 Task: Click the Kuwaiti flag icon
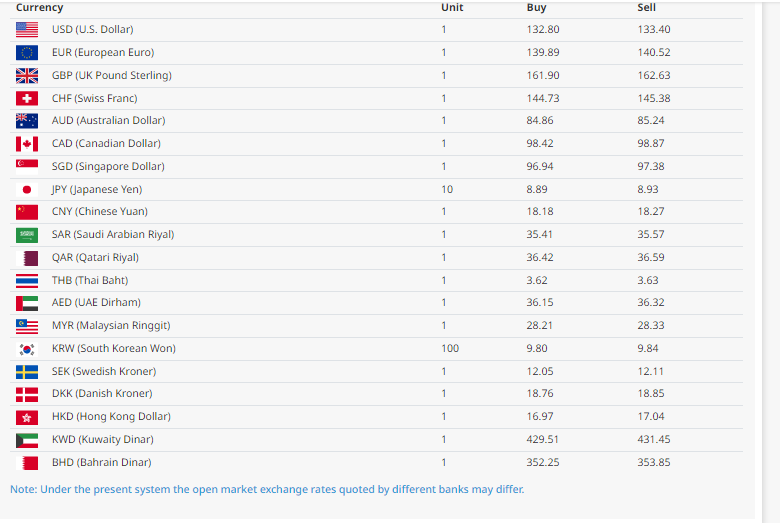pyautogui.click(x=27, y=439)
